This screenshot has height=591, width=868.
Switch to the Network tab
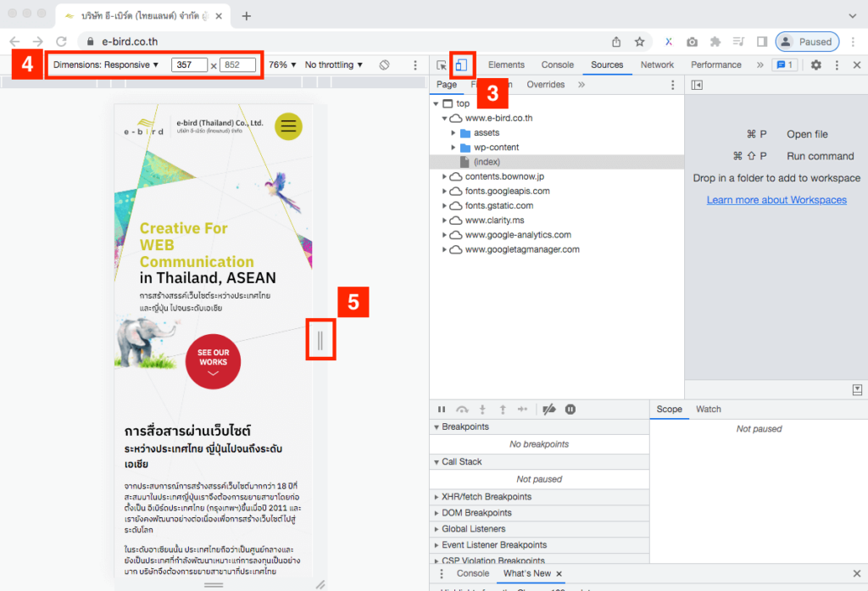pyautogui.click(x=657, y=64)
